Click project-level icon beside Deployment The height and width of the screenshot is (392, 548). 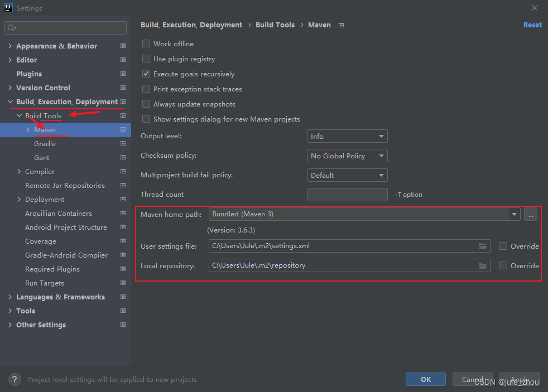pyautogui.click(x=123, y=199)
